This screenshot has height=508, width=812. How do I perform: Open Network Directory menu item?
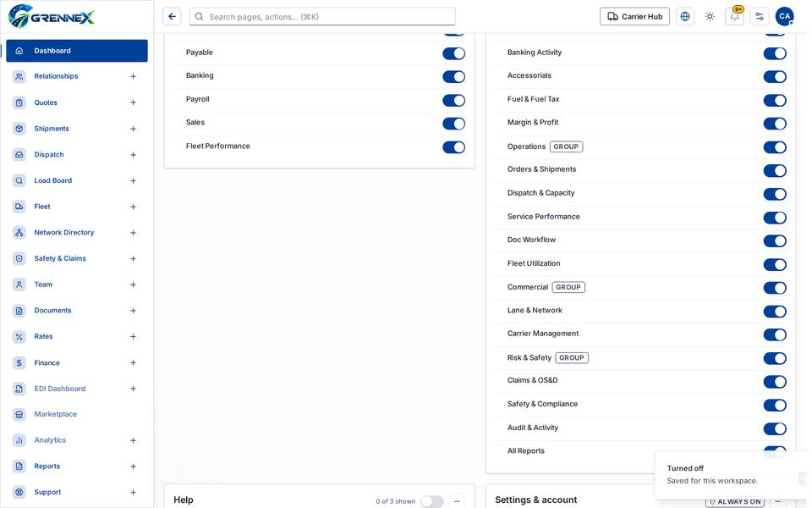click(x=77, y=232)
